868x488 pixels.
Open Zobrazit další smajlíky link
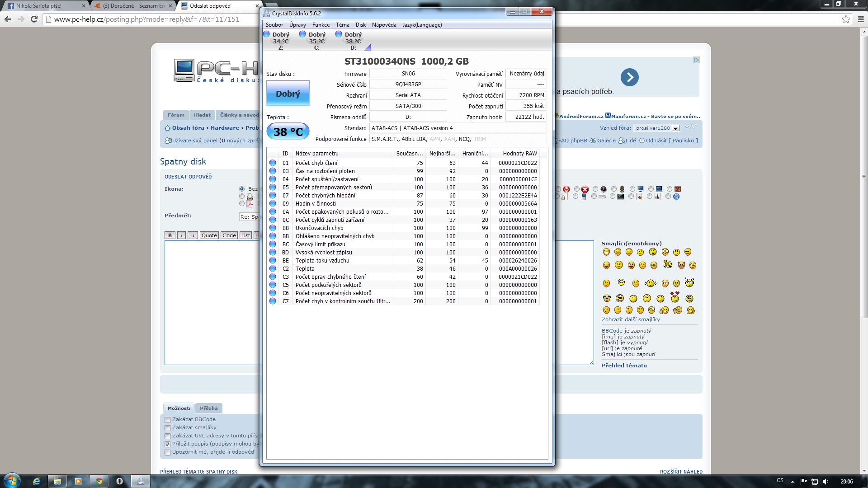(631, 319)
